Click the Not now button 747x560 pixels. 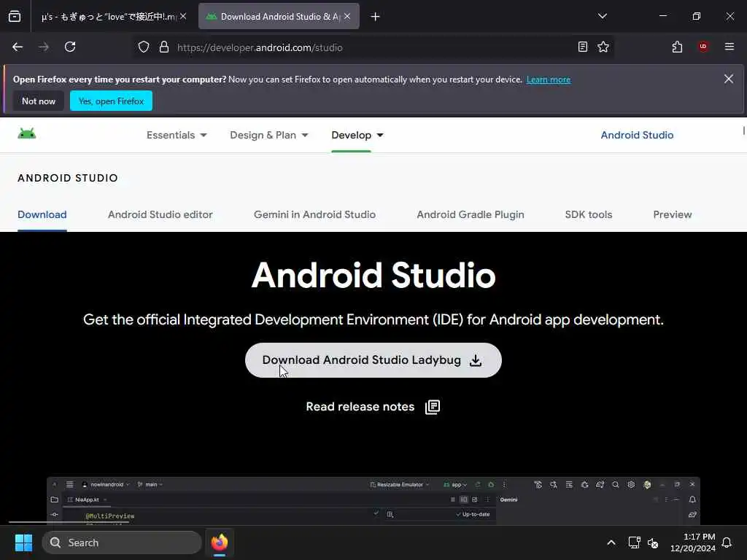pos(39,101)
